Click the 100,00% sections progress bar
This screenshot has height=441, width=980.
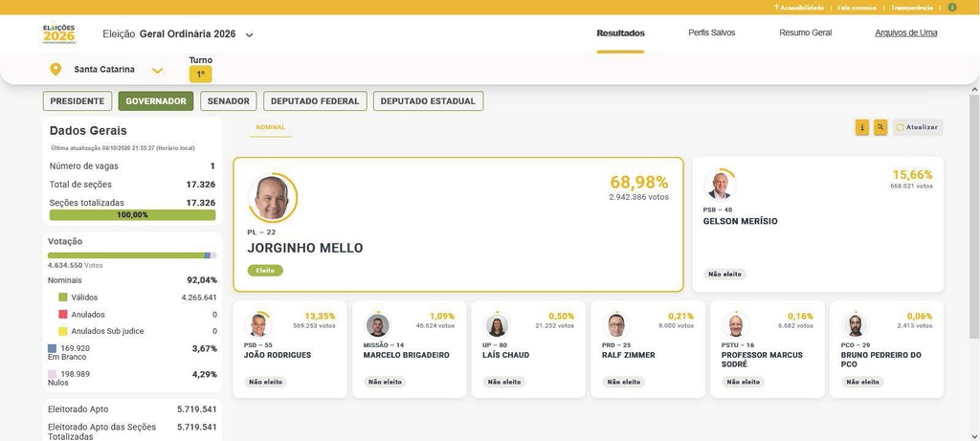point(132,215)
